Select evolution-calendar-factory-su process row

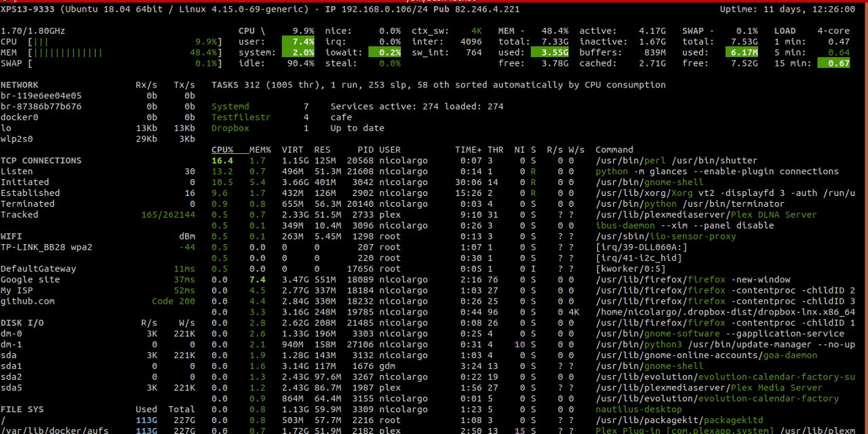[x=533, y=378]
